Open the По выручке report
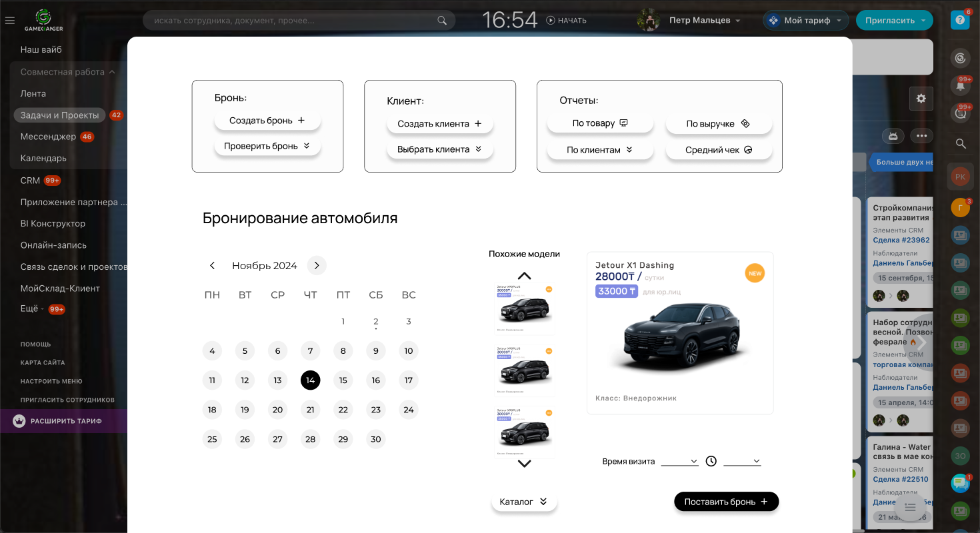Image resolution: width=980 pixels, height=533 pixels. [719, 124]
